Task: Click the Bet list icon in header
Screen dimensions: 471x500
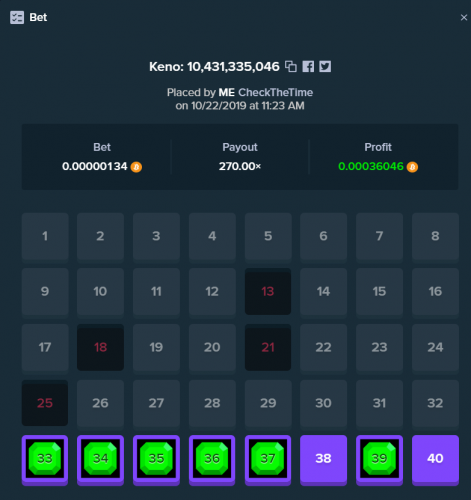Action: coord(17,17)
